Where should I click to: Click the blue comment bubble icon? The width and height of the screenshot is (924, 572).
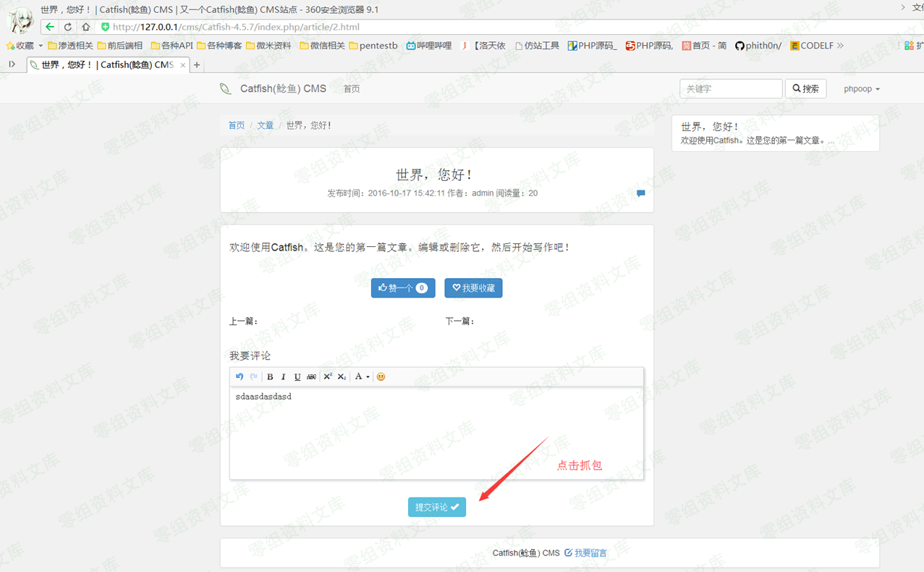point(640,193)
